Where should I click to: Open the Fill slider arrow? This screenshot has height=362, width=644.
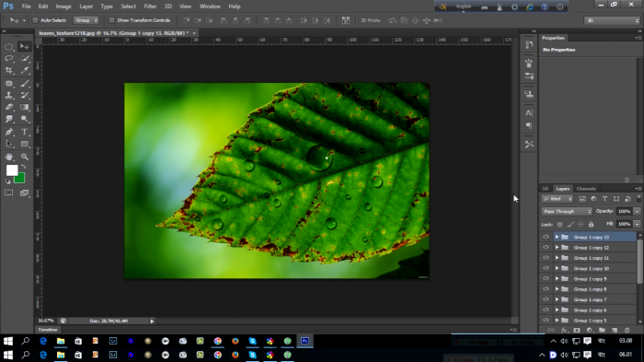point(637,224)
